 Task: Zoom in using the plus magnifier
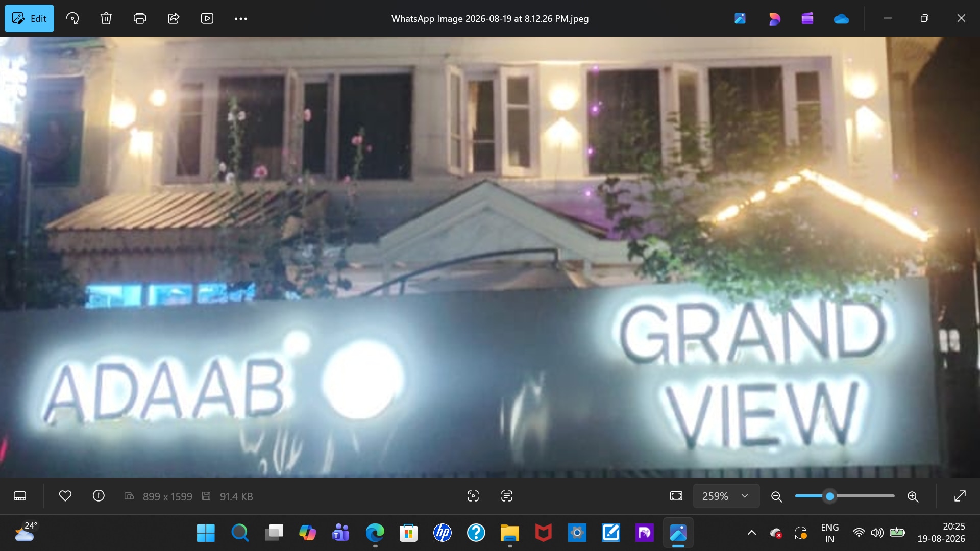[x=913, y=496]
